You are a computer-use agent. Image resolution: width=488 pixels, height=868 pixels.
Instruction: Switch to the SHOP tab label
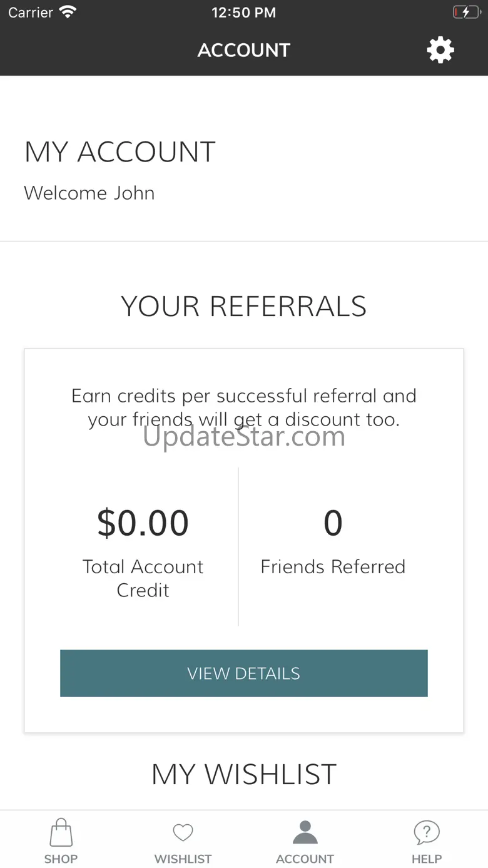tap(61, 859)
